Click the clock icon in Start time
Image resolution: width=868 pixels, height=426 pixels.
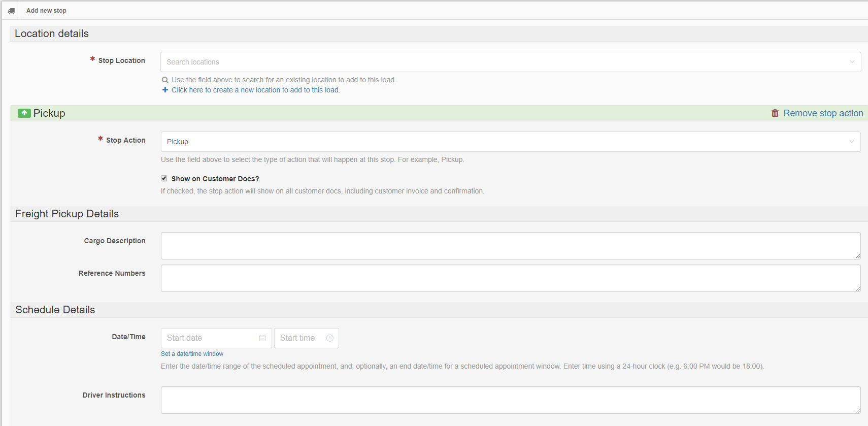point(330,338)
